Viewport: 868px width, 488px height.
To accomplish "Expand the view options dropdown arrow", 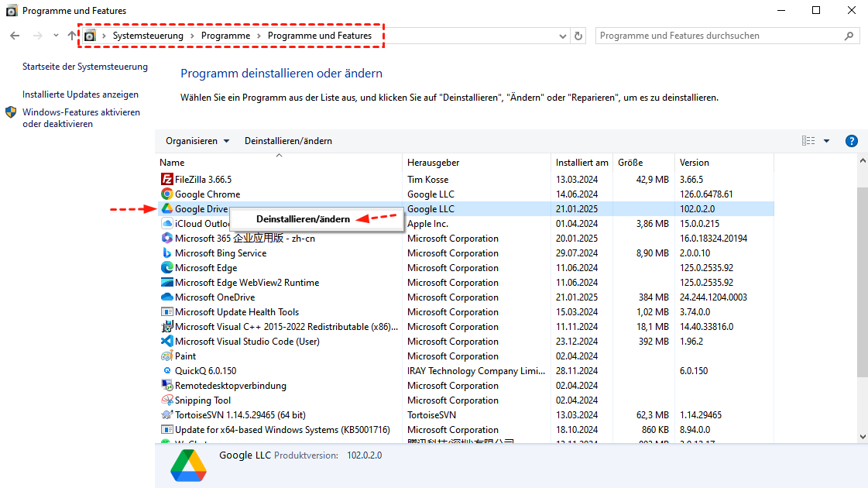I will click(x=826, y=141).
